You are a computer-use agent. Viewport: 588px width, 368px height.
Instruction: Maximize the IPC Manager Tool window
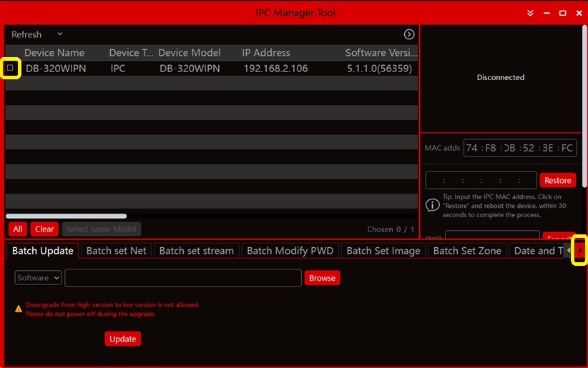(563, 13)
